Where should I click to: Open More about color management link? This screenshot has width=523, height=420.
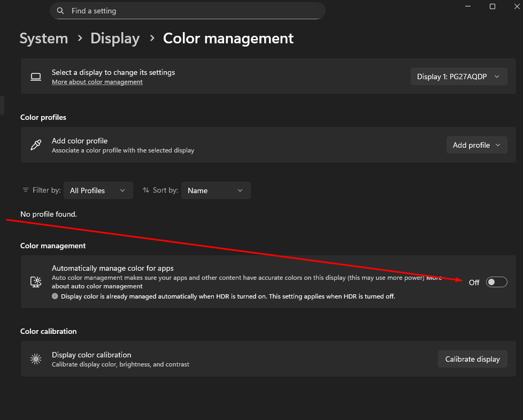[97, 81]
